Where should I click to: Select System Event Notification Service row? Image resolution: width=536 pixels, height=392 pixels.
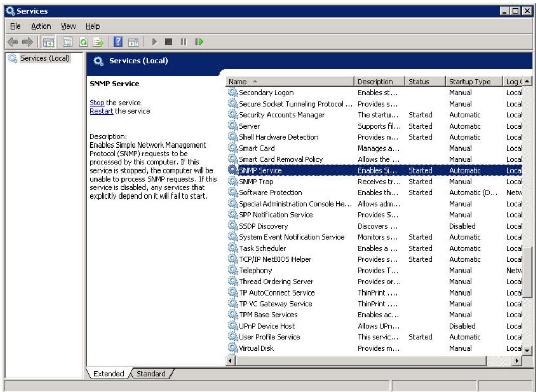click(375, 237)
